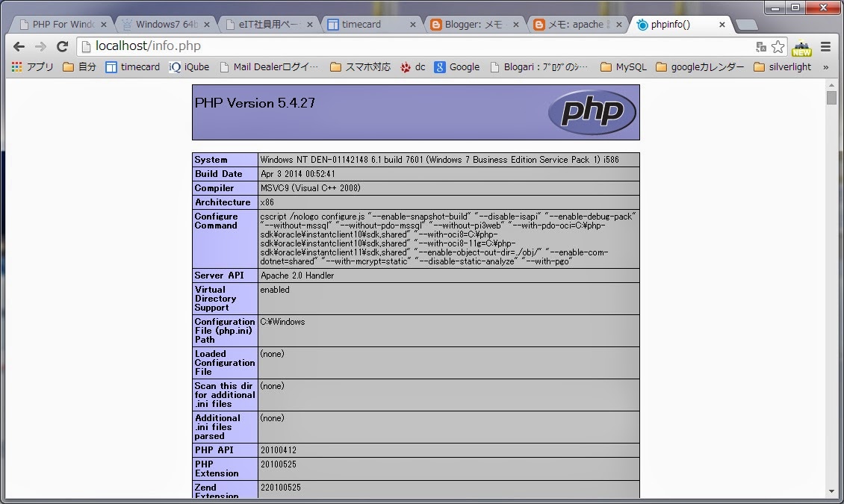
Task: Click the Server API value Apache 2.0 Handler
Action: [x=297, y=276]
